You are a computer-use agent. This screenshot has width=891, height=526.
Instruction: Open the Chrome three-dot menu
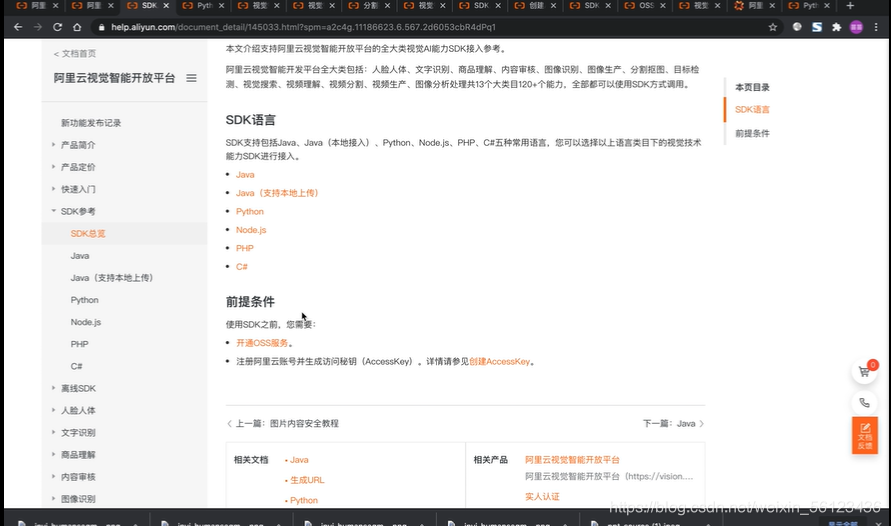click(876, 27)
